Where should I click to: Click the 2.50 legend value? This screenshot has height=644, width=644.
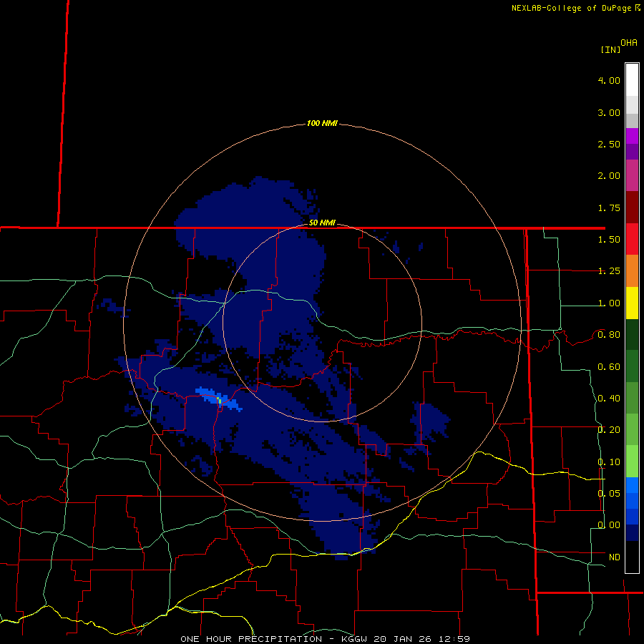(x=609, y=144)
